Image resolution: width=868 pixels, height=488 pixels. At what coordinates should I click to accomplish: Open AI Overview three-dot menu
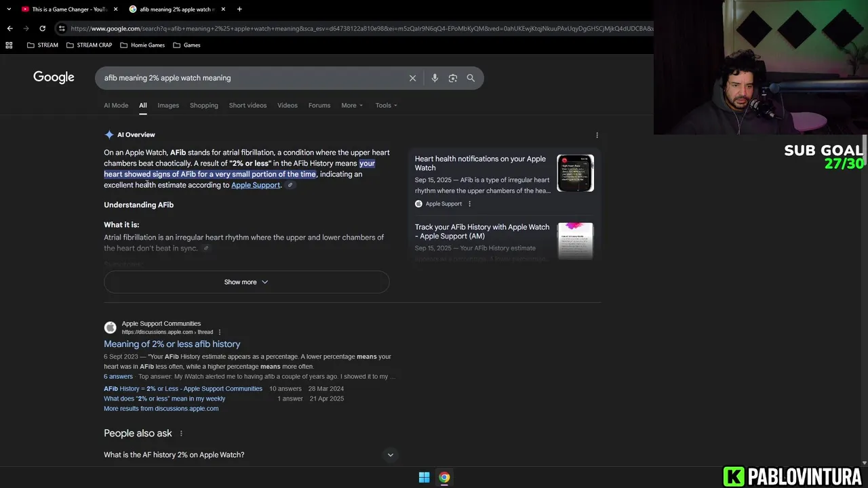click(597, 135)
